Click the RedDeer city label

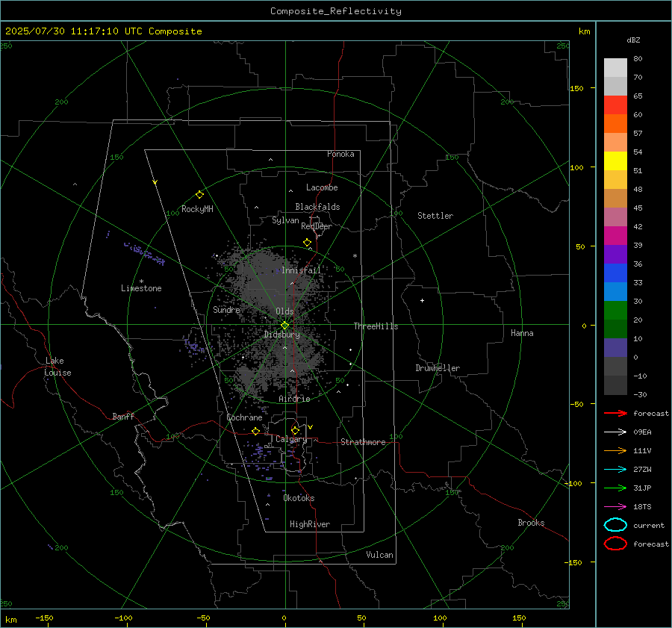[x=317, y=226]
